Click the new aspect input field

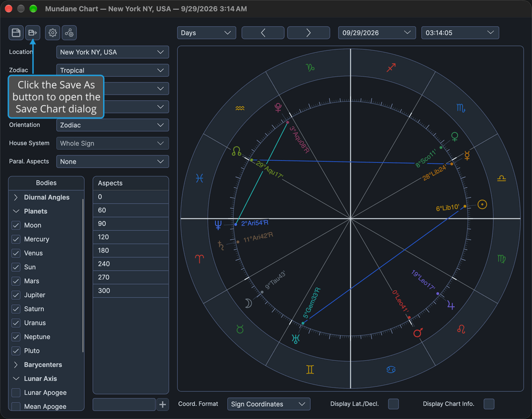[x=124, y=405]
